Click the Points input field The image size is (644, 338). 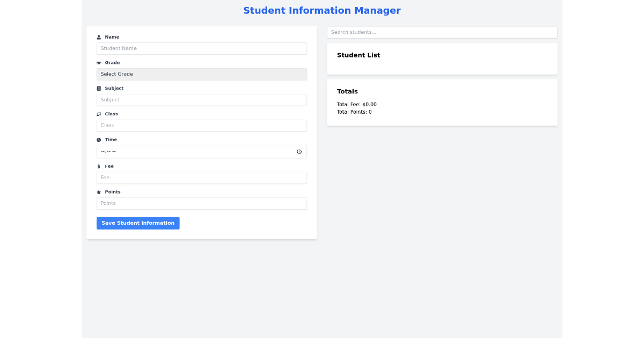[201, 203]
